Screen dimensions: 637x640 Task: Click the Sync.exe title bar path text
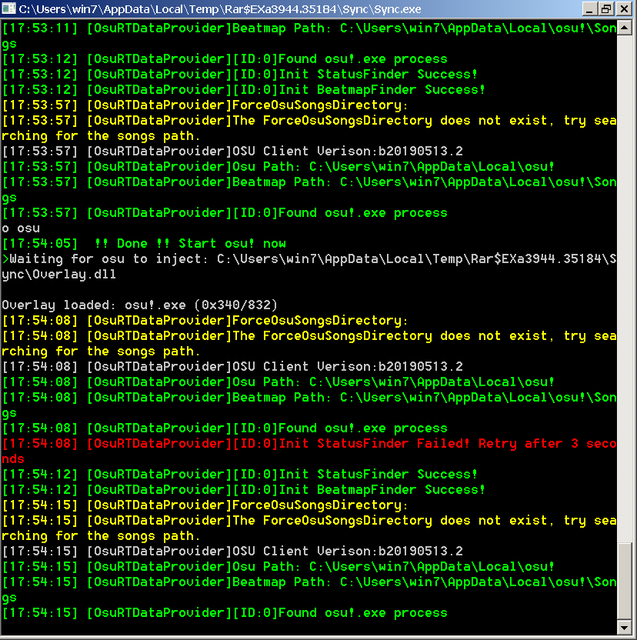click(x=220, y=9)
